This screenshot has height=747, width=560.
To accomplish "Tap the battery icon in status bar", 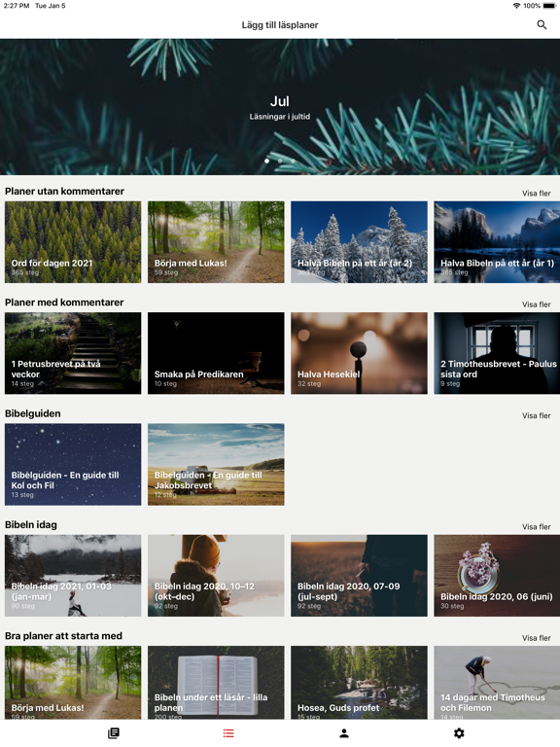I will tap(549, 6).
